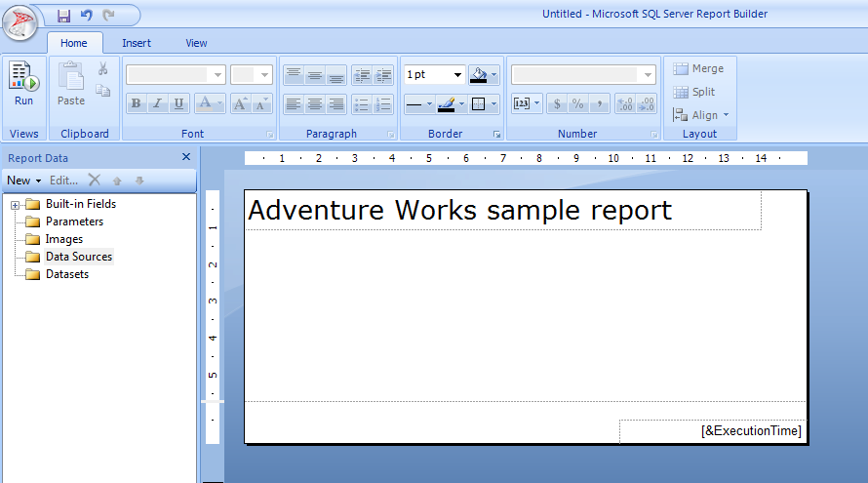Open the font name combo box
This screenshot has height=483, width=868.
click(x=176, y=75)
